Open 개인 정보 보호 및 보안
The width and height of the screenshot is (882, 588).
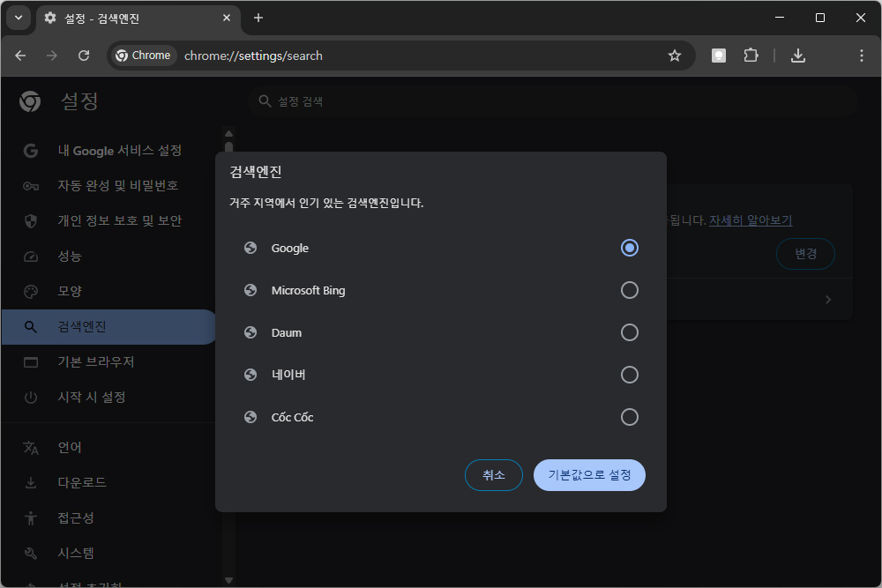pyautogui.click(x=108, y=221)
